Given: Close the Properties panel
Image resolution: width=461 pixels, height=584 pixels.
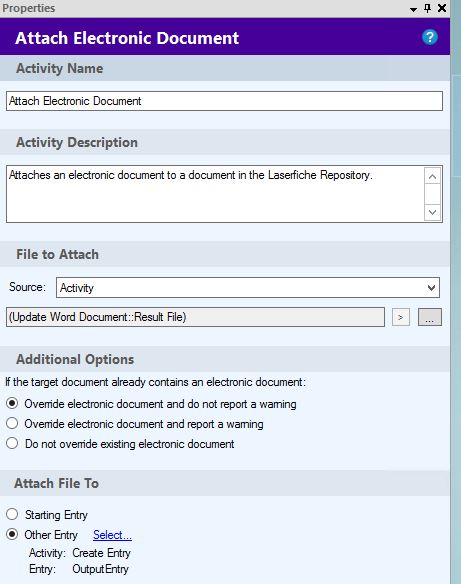Looking at the screenshot, I should (x=442, y=8).
